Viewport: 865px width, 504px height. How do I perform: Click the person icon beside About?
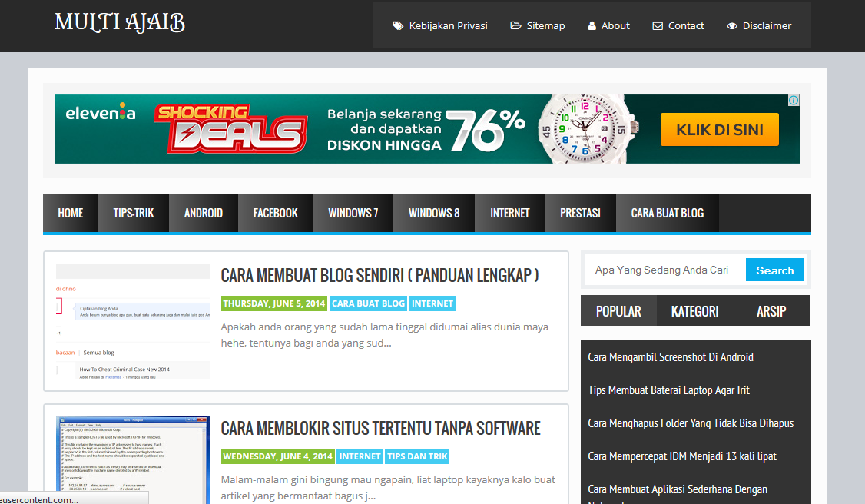click(x=592, y=26)
